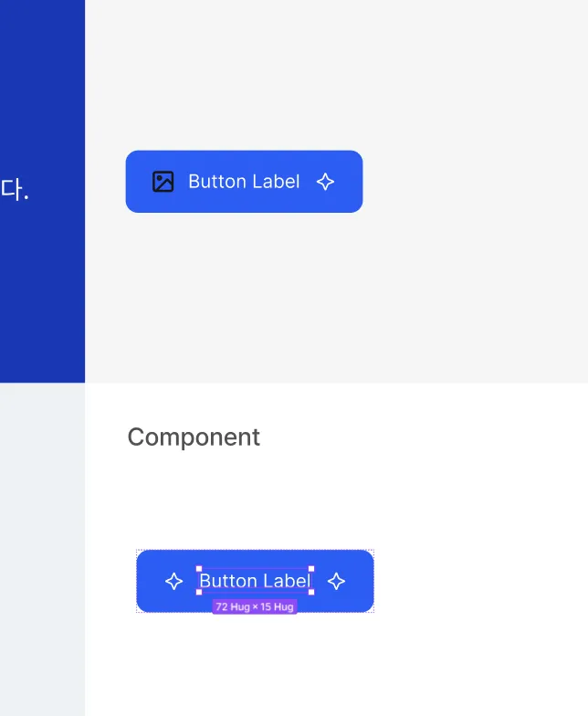The width and height of the screenshot is (588, 716).
Task: Select the right sparkle icon in the component button
Action: pyautogui.click(x=336, y=581)
